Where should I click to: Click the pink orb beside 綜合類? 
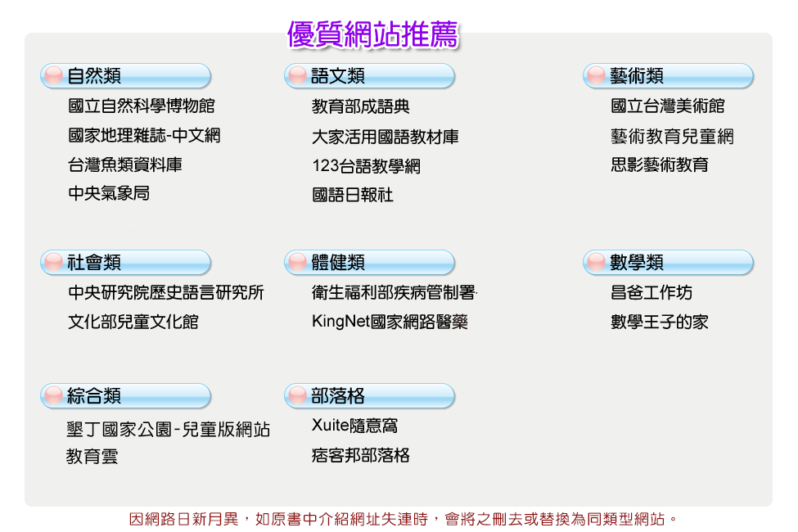(53, 395)
